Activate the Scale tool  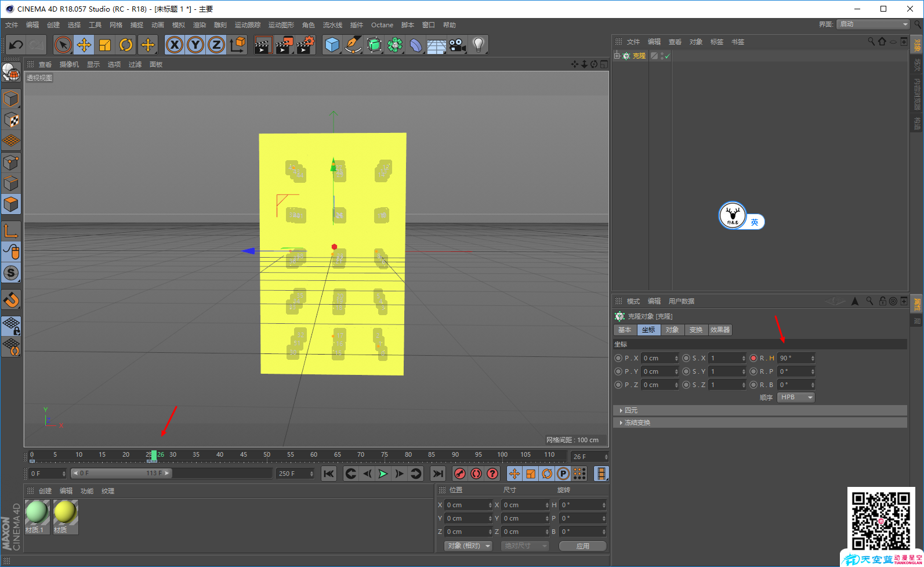pyautogui.click(x=105, y=45)
